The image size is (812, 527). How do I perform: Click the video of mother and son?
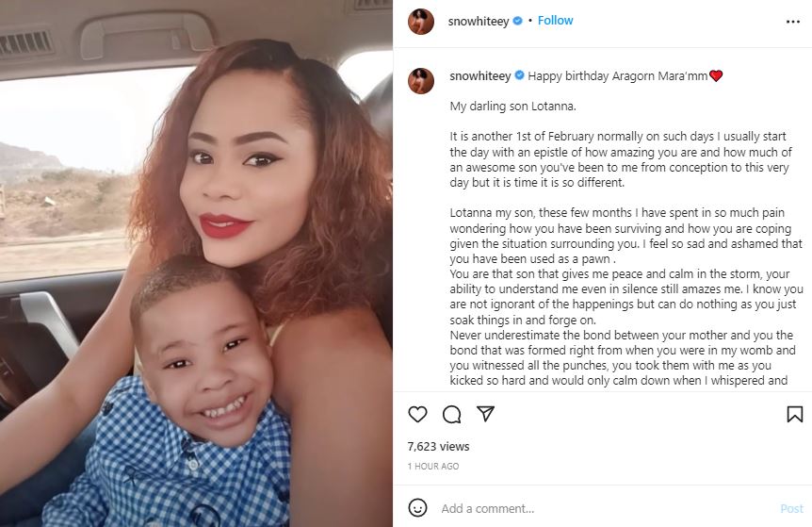[196, 264]
